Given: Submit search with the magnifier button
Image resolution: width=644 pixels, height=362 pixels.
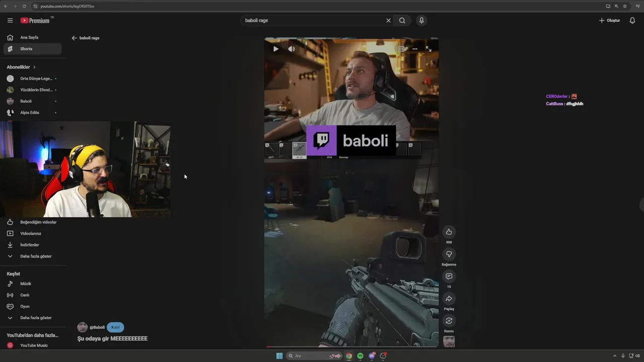Looking at the screenshot, I should point(402,21).
